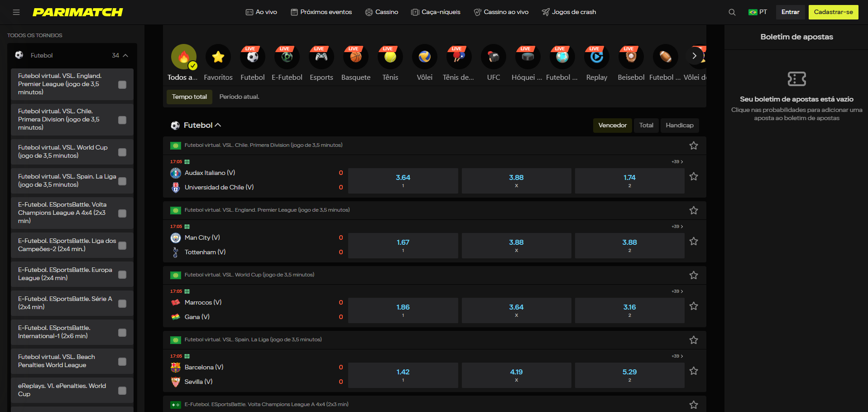Select the Hóquei puck icon
Viewport: 868px width, 412px height.
(x=528, y=57)
